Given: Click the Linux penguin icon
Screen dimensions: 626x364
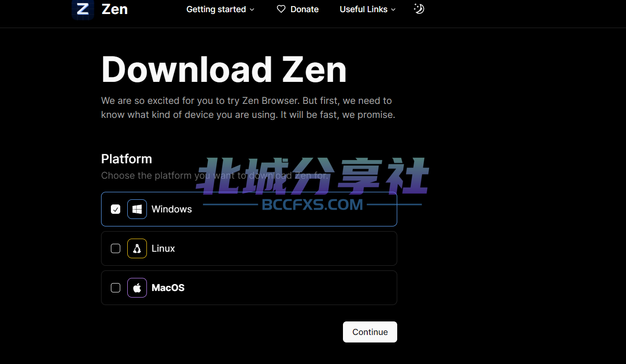Looking at the screenshot, I should point(137,248).
